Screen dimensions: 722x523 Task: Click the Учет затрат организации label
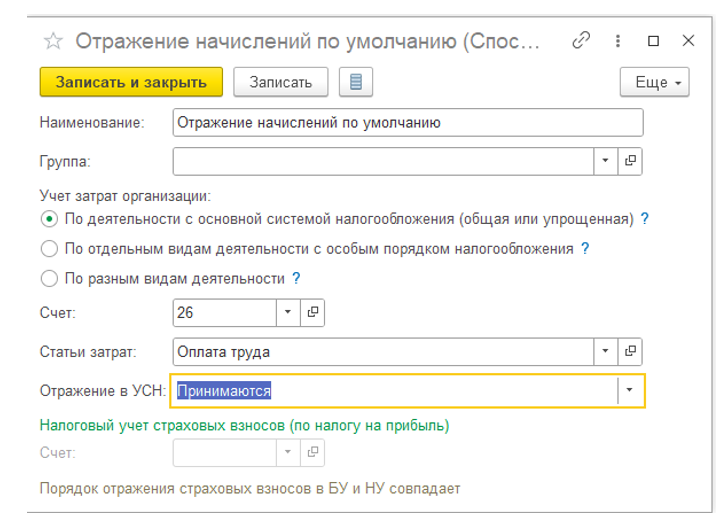(x=125, y=196)
